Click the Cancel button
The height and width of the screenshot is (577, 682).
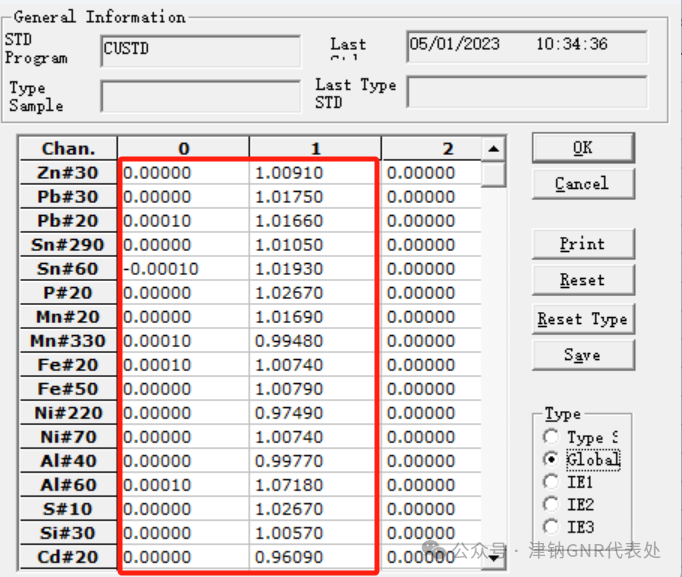(x=583, y=184)
